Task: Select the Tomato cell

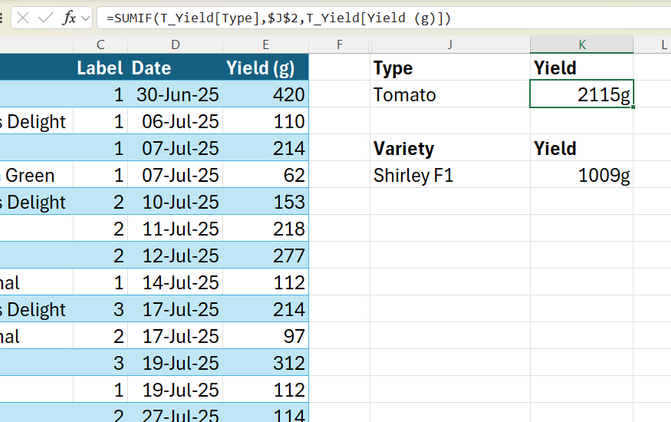Action: (x=450, y=95)
